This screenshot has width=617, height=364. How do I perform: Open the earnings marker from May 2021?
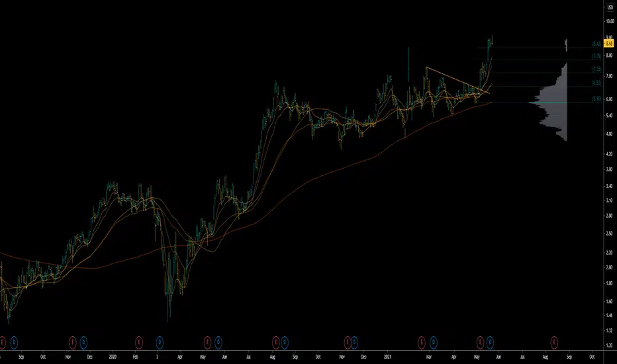pos(480,343)
